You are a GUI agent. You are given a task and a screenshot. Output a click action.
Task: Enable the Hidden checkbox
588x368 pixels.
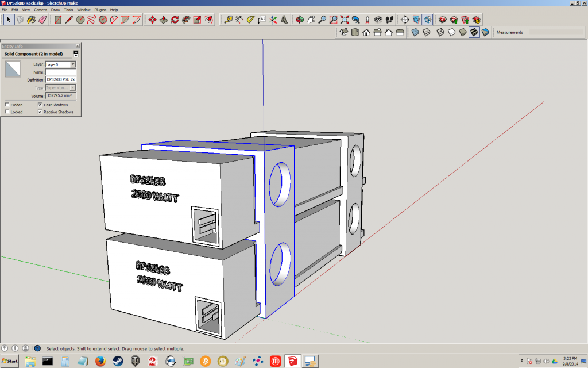tap(7, 105)
